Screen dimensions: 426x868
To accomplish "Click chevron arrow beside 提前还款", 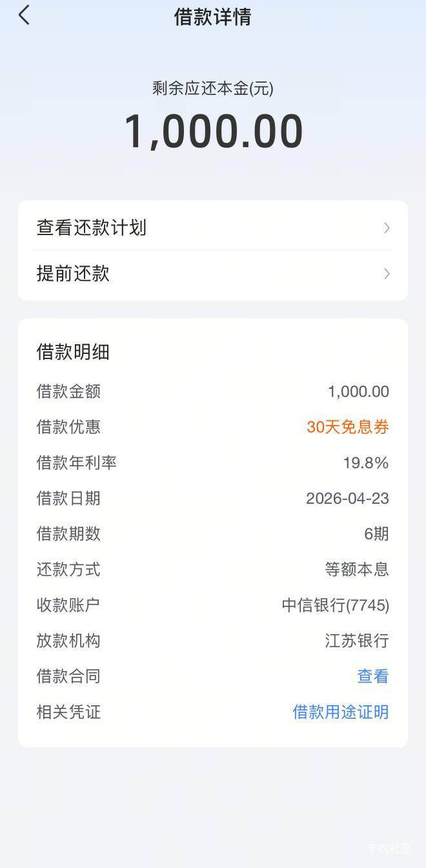I will (387, 274).
